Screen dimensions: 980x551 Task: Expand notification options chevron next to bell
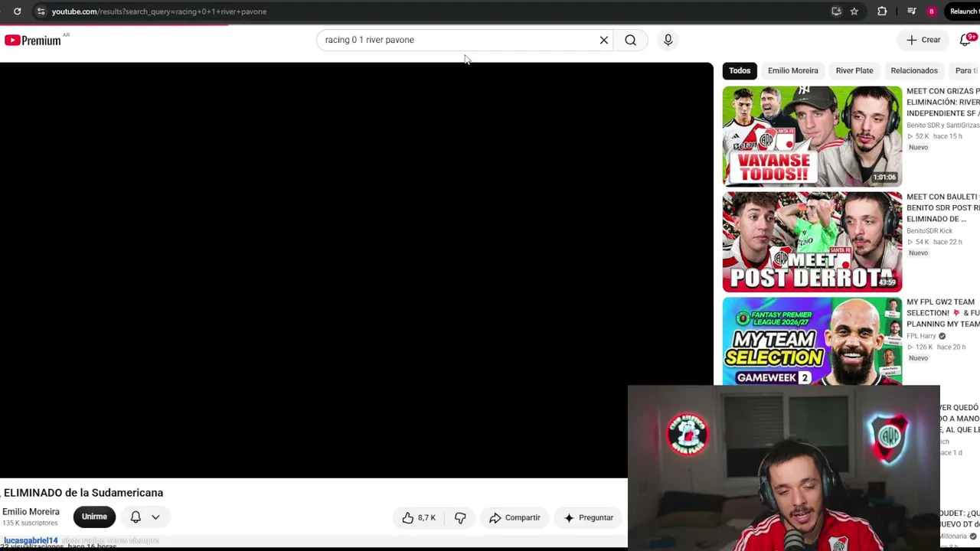[x=155, y=517]
